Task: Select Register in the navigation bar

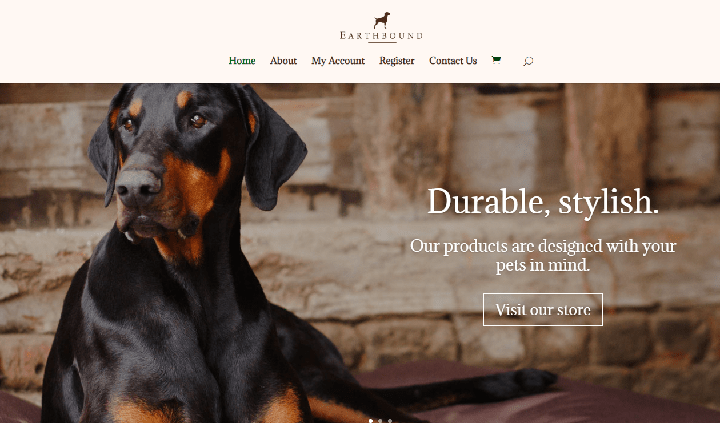Action: coord(397,61)
